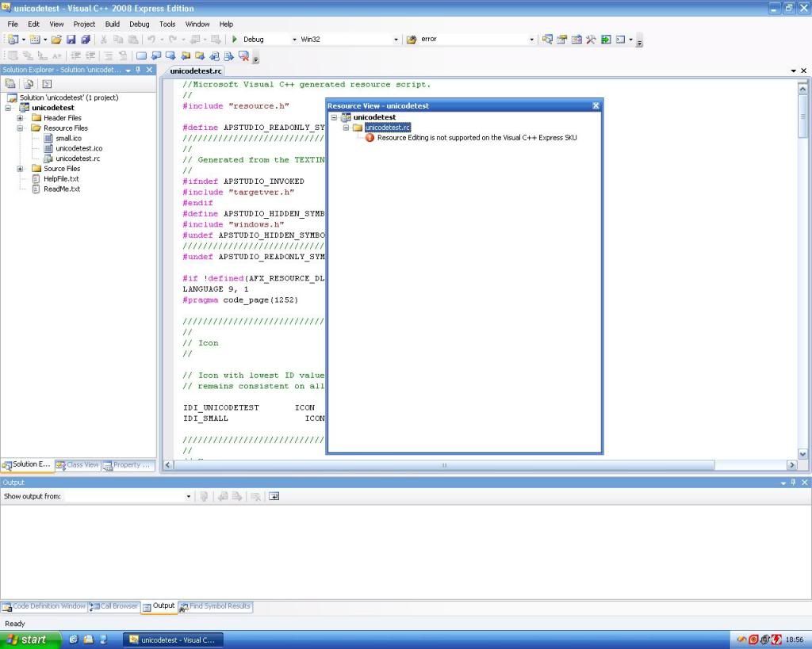The height and width of the screenshot is (649, 812).
Task: Switch to the Property Manager tab
Action: pyautogui.click(x=128, y=464)
